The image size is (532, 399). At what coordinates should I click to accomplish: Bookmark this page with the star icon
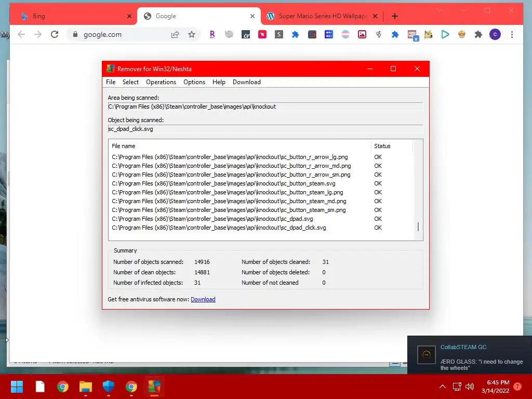click(x=192, y=34)
